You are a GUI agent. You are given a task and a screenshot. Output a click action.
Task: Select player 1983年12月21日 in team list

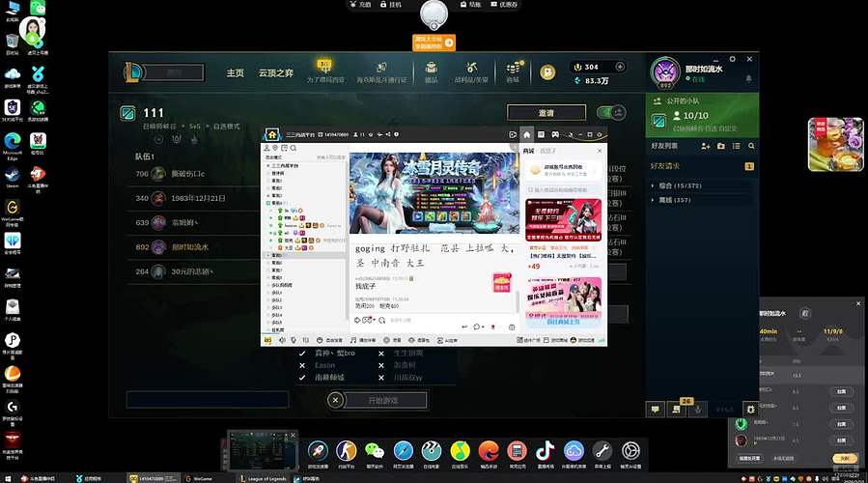195,198
